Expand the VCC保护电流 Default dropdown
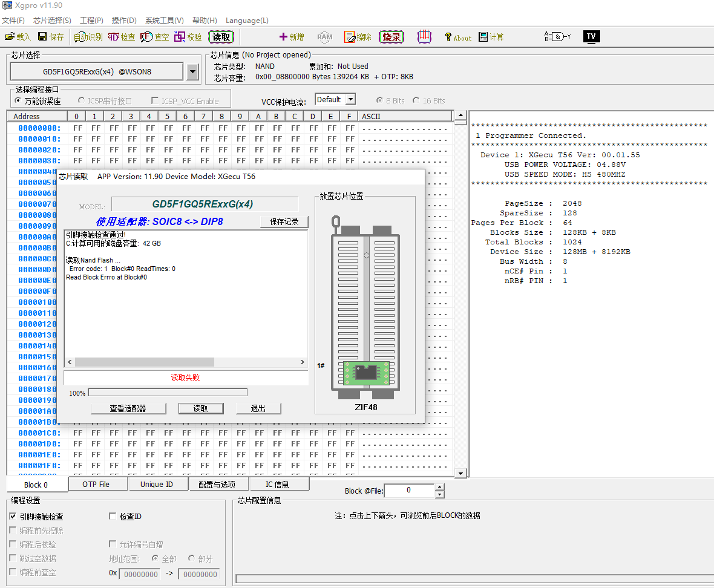The image size is (714, 588). [350, 99]
